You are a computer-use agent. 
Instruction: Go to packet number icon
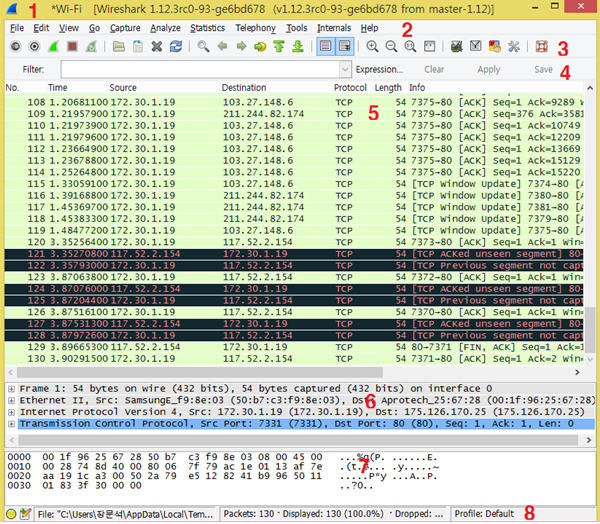pos(260,47)
